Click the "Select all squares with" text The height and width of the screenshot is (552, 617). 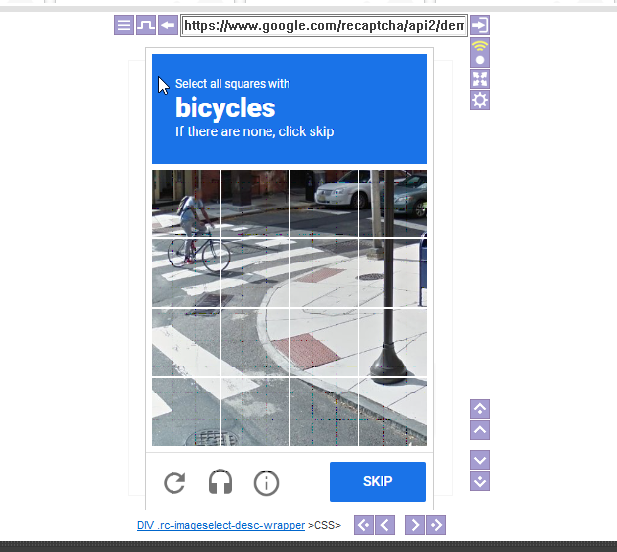click(232, 84)
